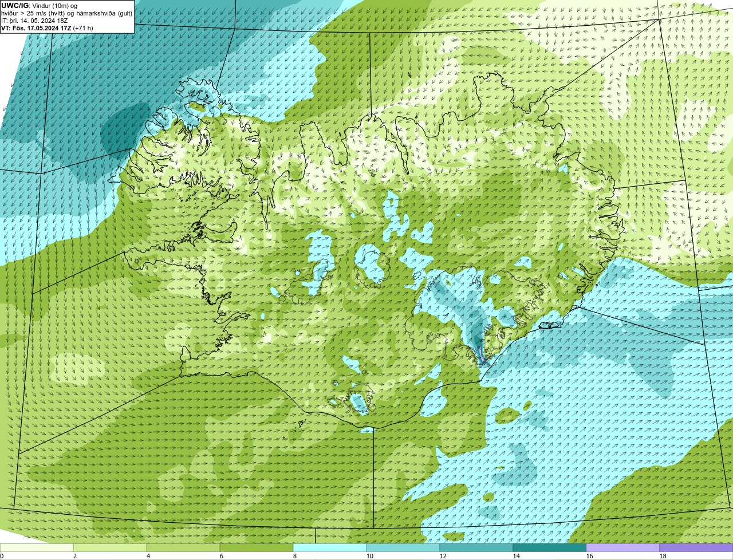Click the scale label '4'
The image size is (733, 560).
point(148,556)
